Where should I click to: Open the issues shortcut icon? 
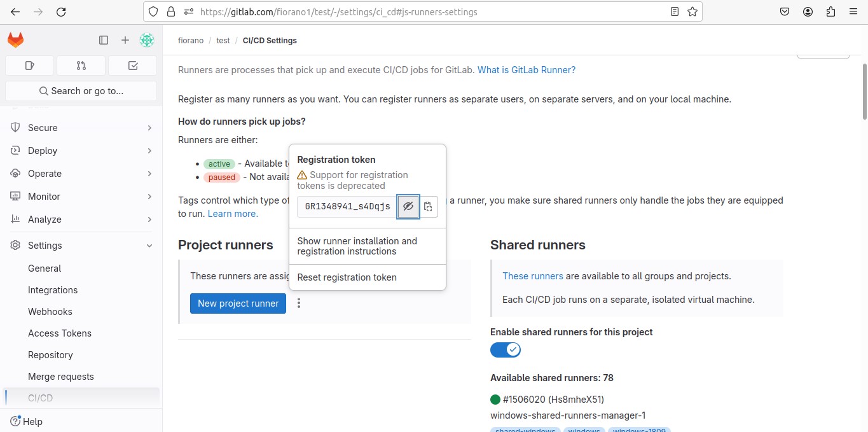click(29, 66)
